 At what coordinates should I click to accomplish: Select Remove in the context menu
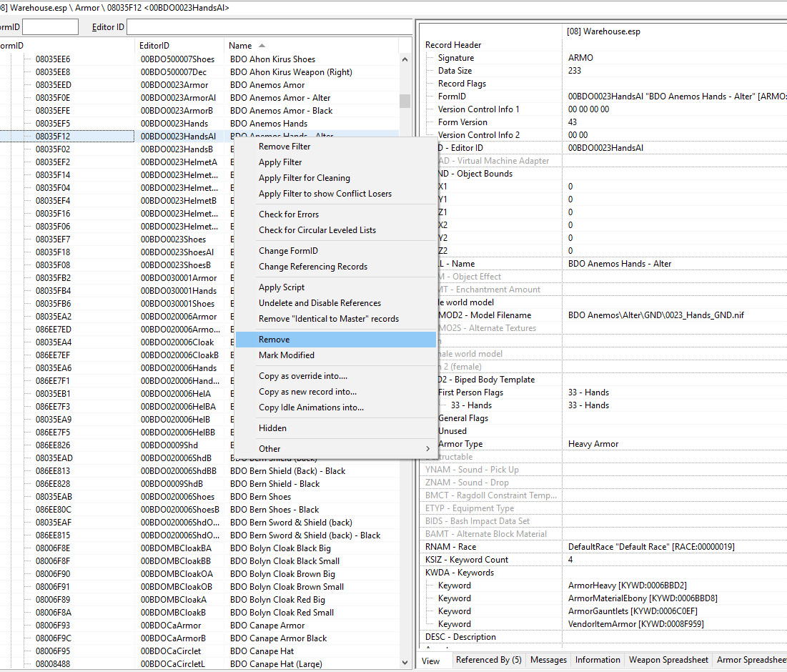point(274,340)
